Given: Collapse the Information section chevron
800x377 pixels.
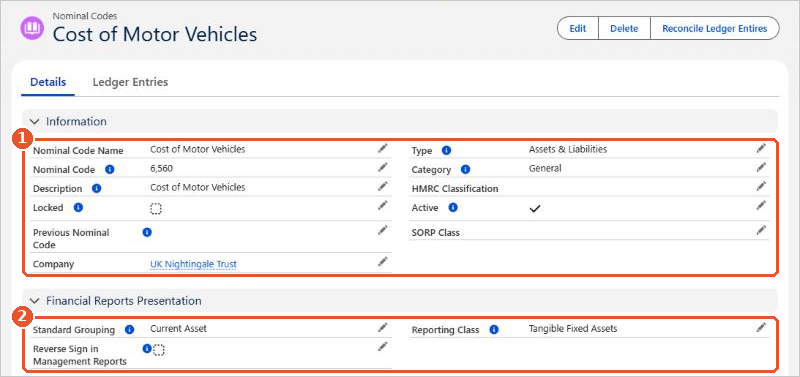Looking at the screenshot, I should pyautogui.click(x=34, y=121).
